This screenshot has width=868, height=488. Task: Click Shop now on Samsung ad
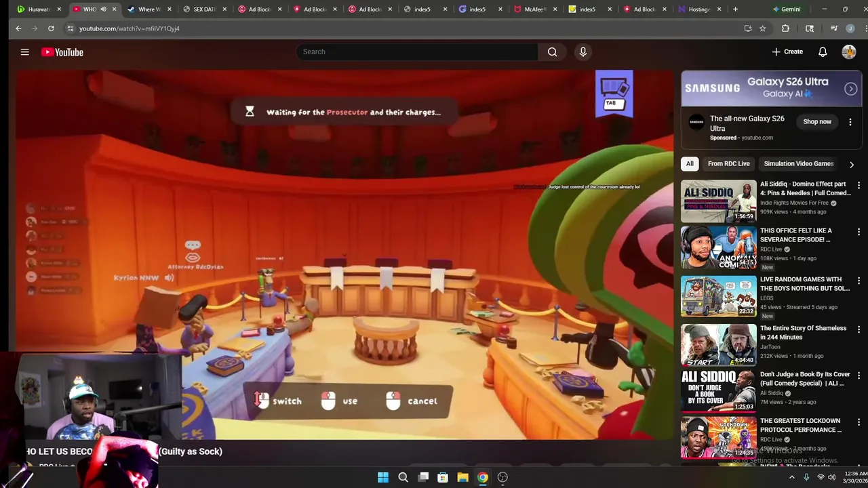pos(816,122)
